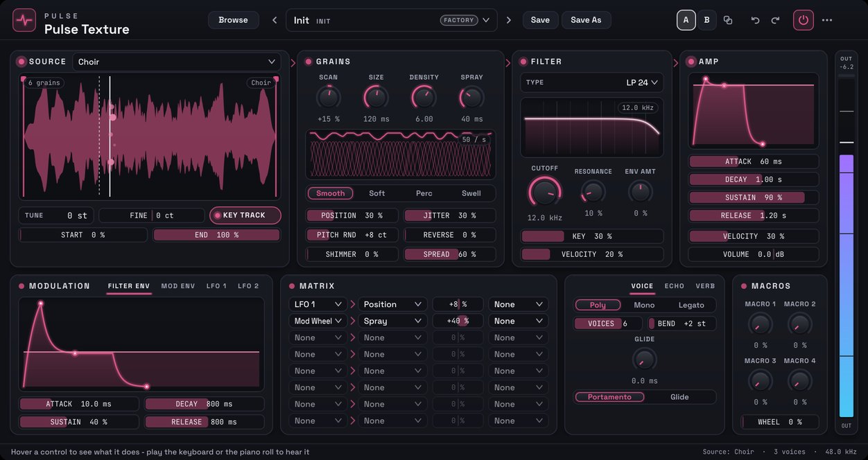Open the VERB tab
The width and height of the screenshot is (868, 460).
pyautogui.click(x=705, y=286)
